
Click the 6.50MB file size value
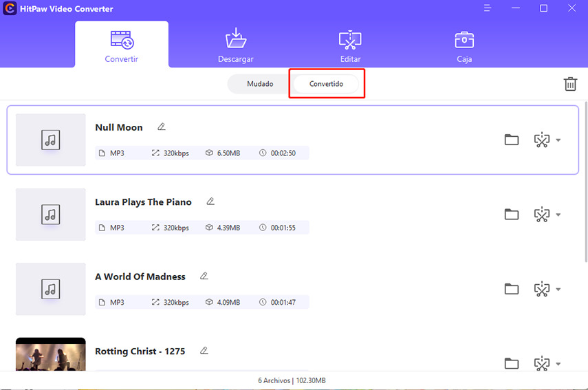(228, 153)
